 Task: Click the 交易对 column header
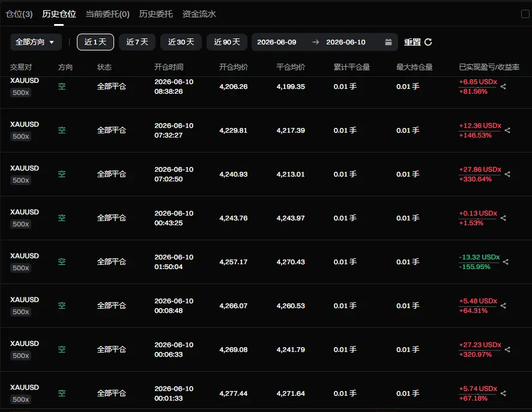[x=20, y=67]
